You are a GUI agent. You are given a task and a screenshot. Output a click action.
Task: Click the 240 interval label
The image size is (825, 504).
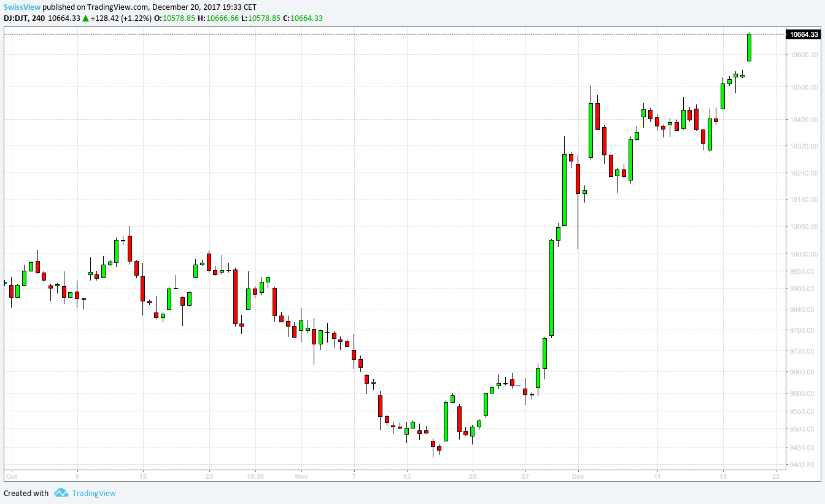[39, 18]
